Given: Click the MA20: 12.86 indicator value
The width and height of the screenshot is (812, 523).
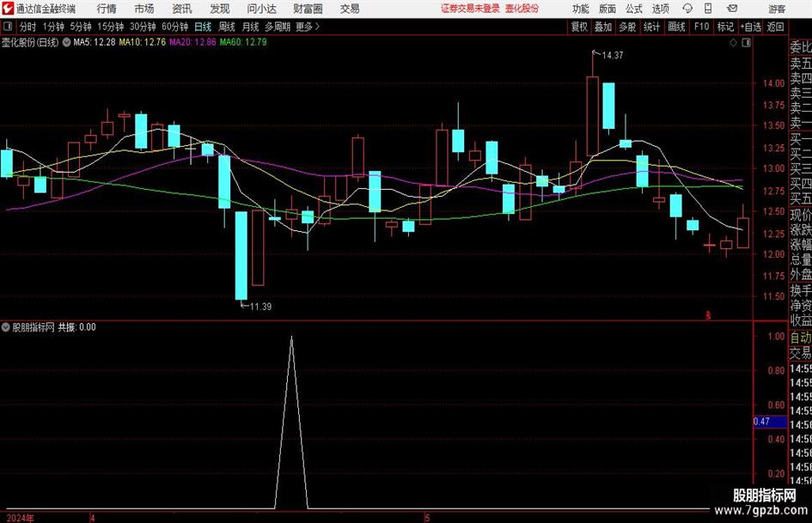Looking at the screenshot, I should coord(192,42).
